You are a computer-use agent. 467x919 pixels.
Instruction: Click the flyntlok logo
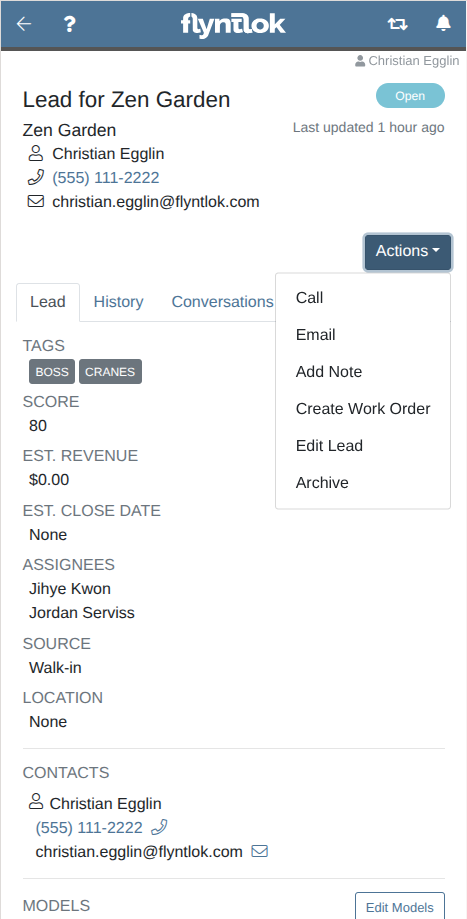coord(233,25)
